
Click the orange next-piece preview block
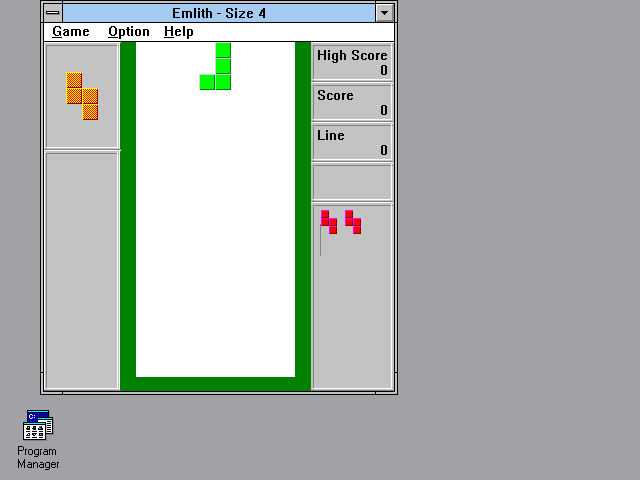(x=82, y=96)
